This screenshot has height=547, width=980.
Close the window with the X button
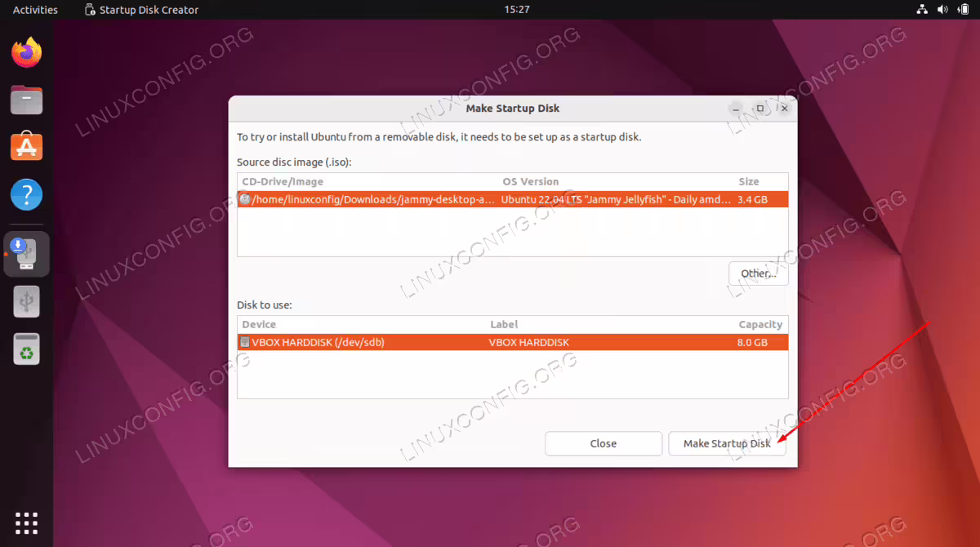(785, 108)
